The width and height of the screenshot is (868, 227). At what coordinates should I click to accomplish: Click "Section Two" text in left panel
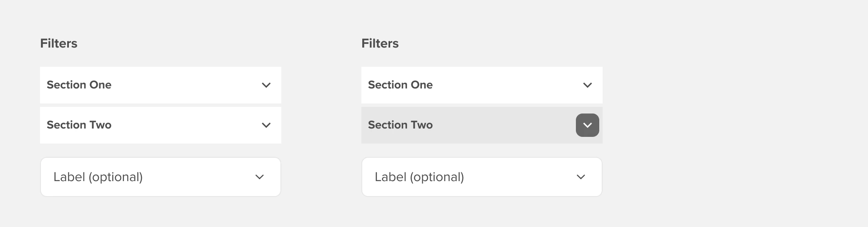coord(79,125)
